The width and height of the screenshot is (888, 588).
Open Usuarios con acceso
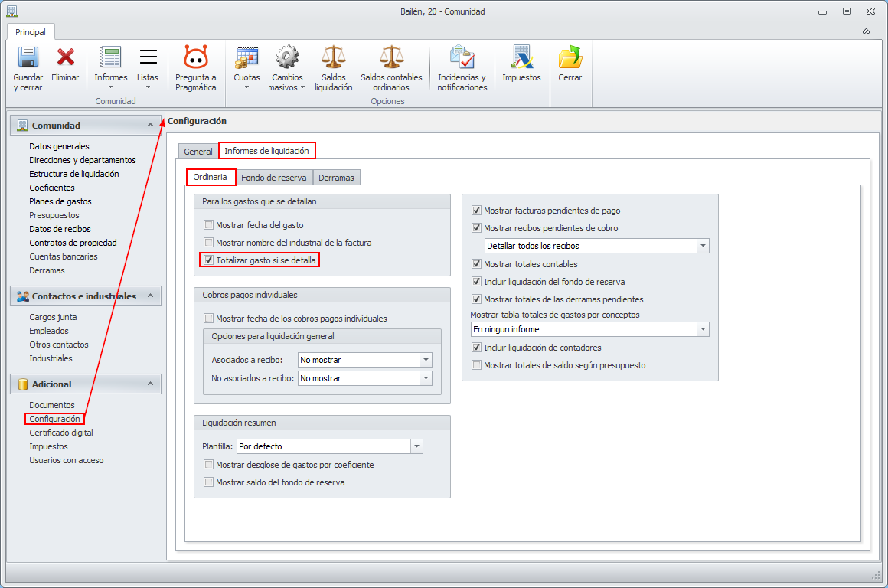(x=67, y=461)
